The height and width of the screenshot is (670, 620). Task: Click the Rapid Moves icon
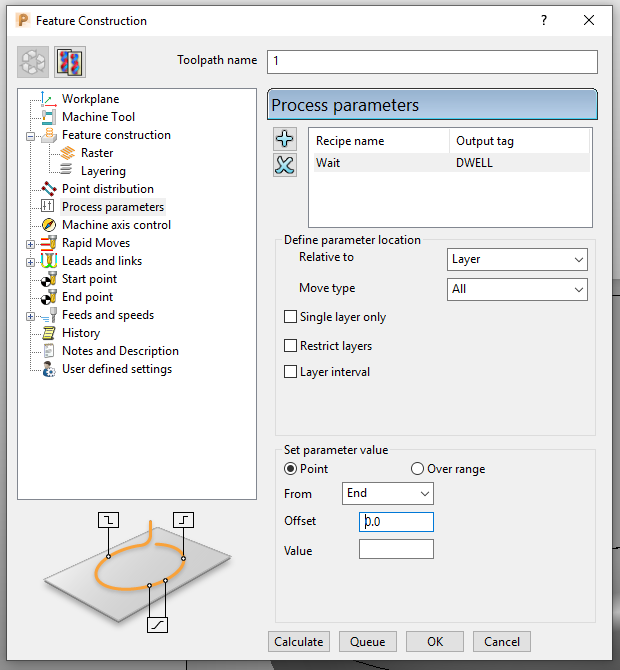click(x=49, y=243)
